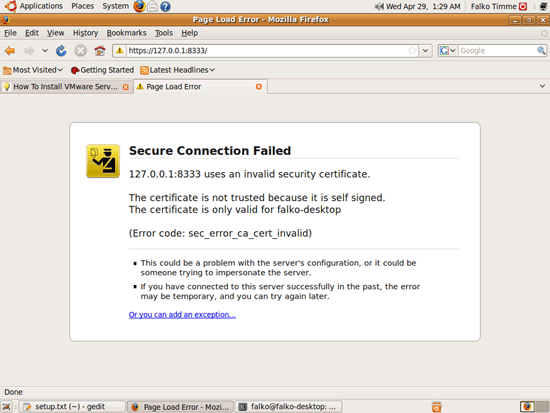Launch Firefox from the top panel icon

pos(139,6)
